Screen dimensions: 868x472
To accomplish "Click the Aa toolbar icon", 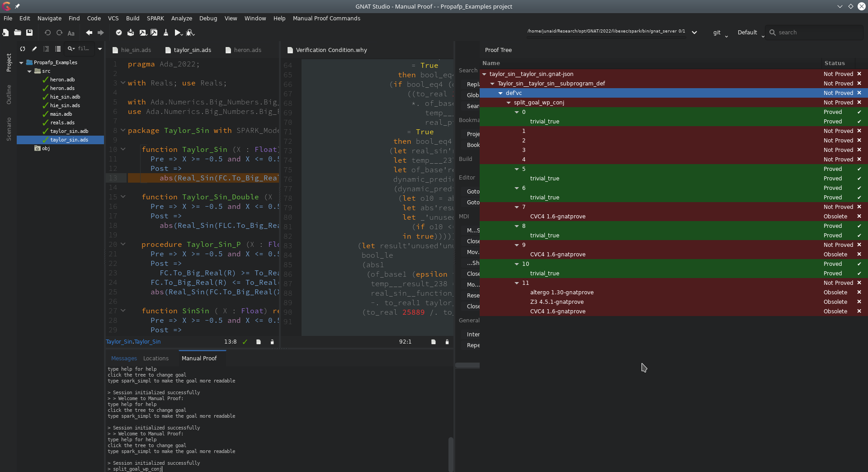I will pos(71,33).
